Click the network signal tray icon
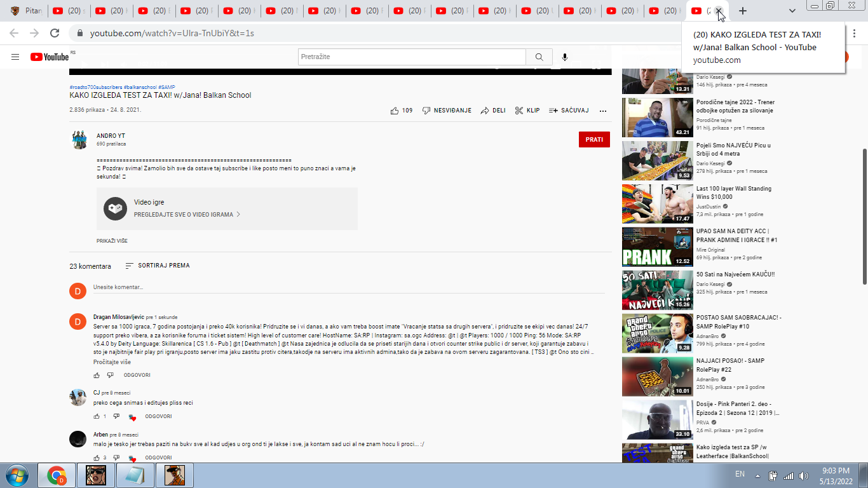 [789, 475]
